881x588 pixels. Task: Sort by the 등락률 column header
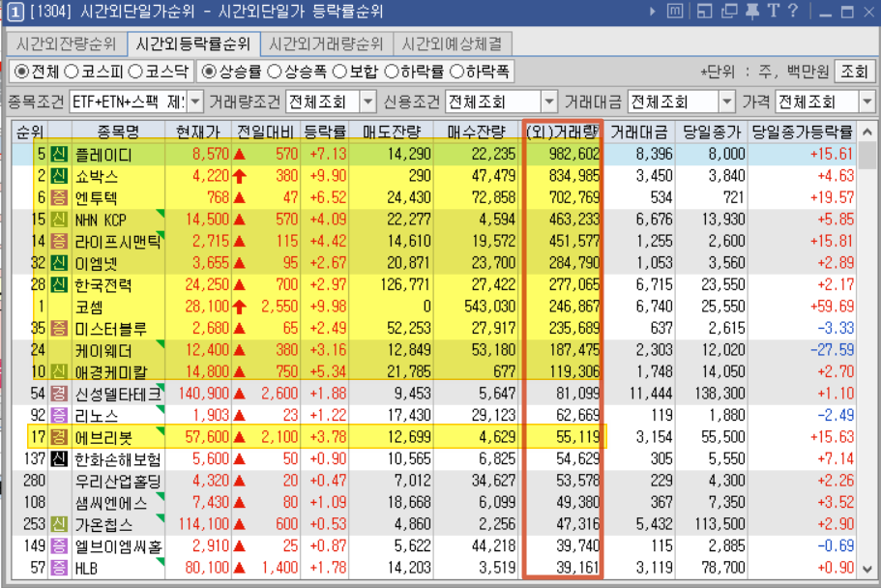[x=325, y=132]
